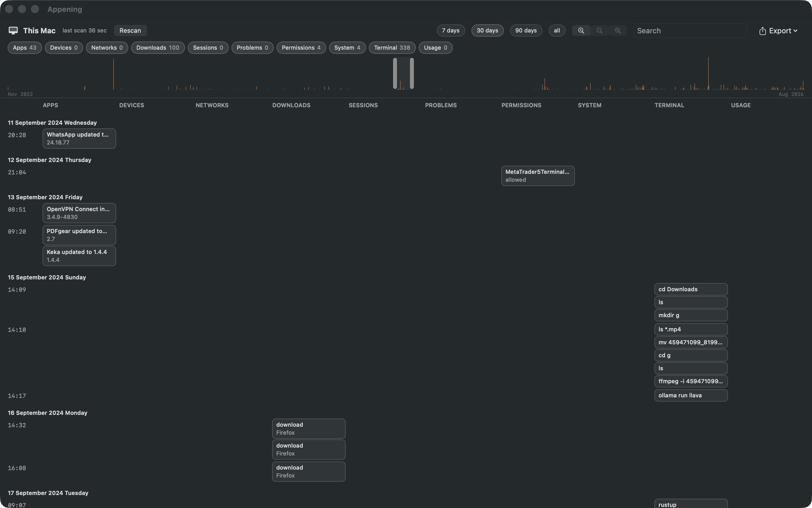Toggle the Sessions 0 filter chip

[x=208, y=48]
